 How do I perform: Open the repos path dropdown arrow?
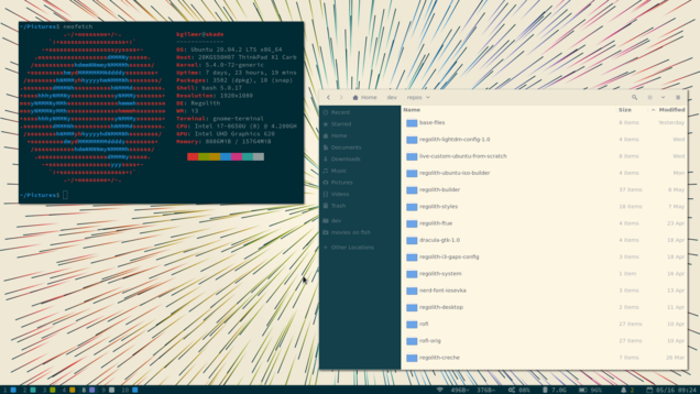coord(428,97)
